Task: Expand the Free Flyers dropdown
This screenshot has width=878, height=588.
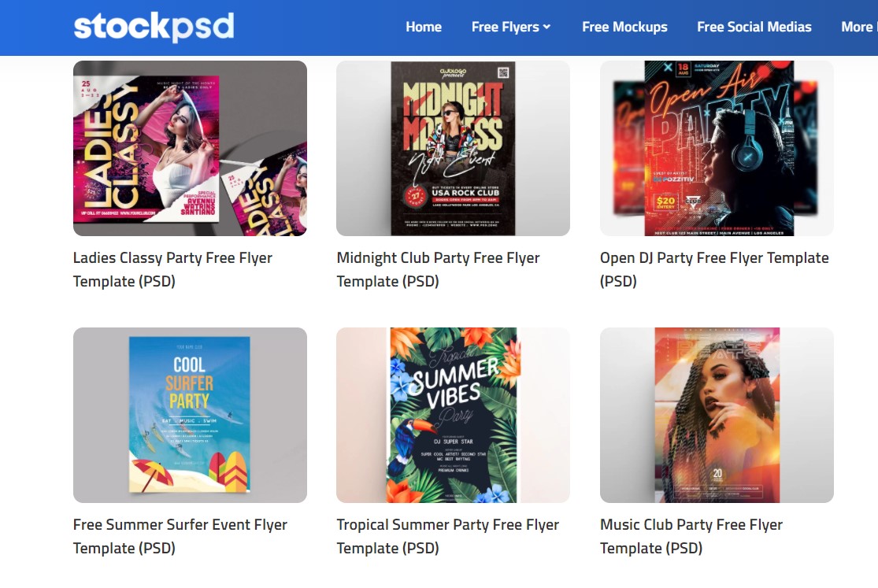Action: 511,27
